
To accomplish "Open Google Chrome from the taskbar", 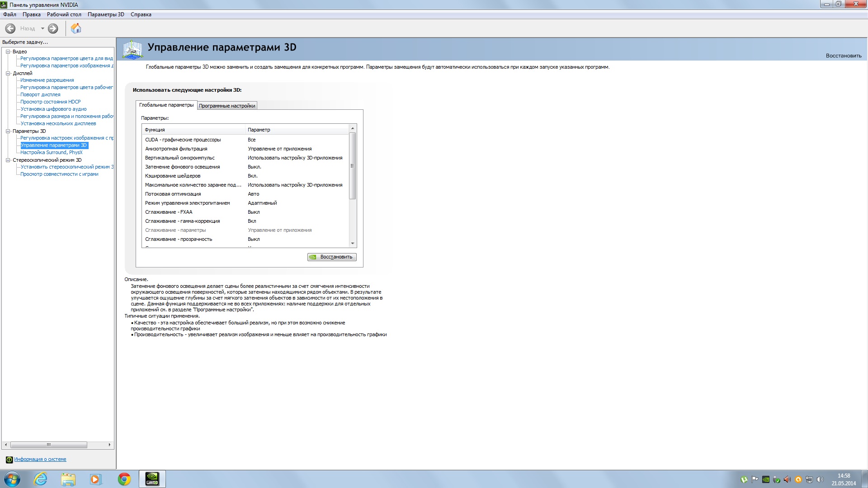I will click(124, 479).
